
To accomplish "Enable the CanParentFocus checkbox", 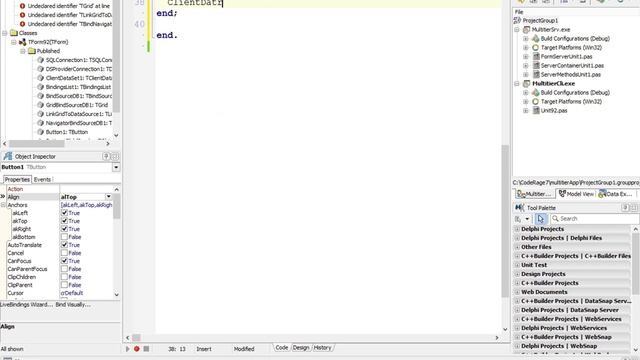I will (x=64, y=269).
